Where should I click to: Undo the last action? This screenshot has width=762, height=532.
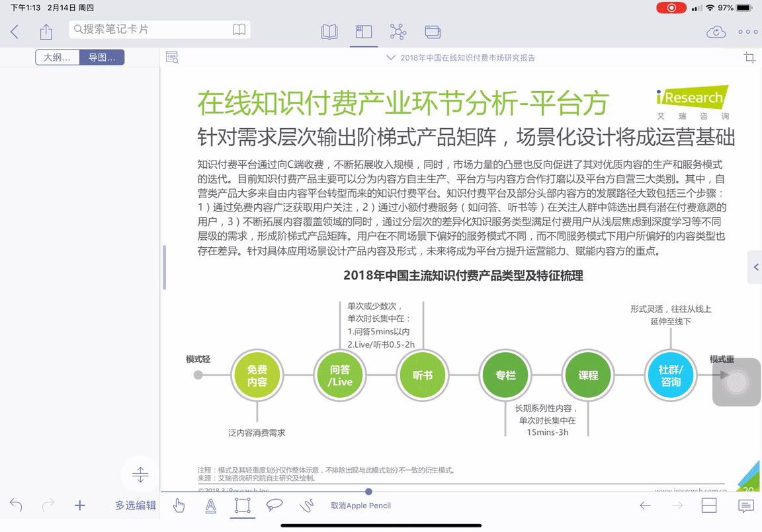pos(16,505)
